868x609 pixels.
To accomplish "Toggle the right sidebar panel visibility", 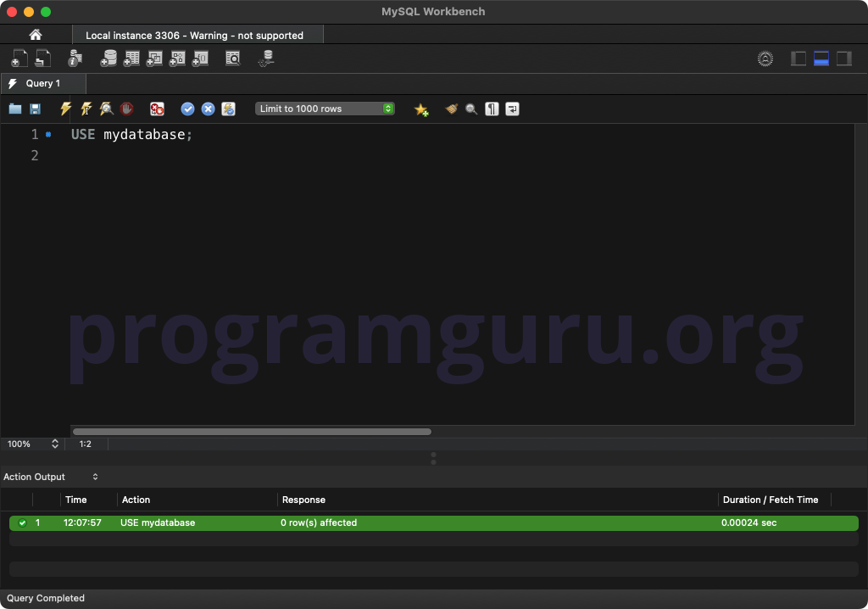I will (x=843, y=59).
